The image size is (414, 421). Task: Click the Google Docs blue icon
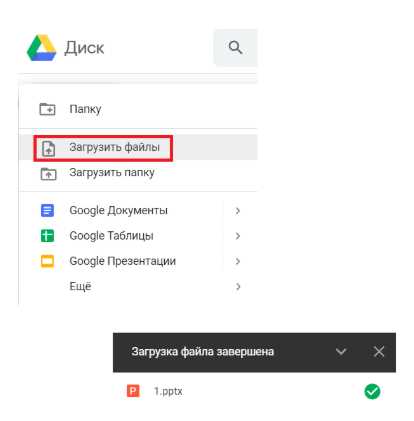coord(47,211)
